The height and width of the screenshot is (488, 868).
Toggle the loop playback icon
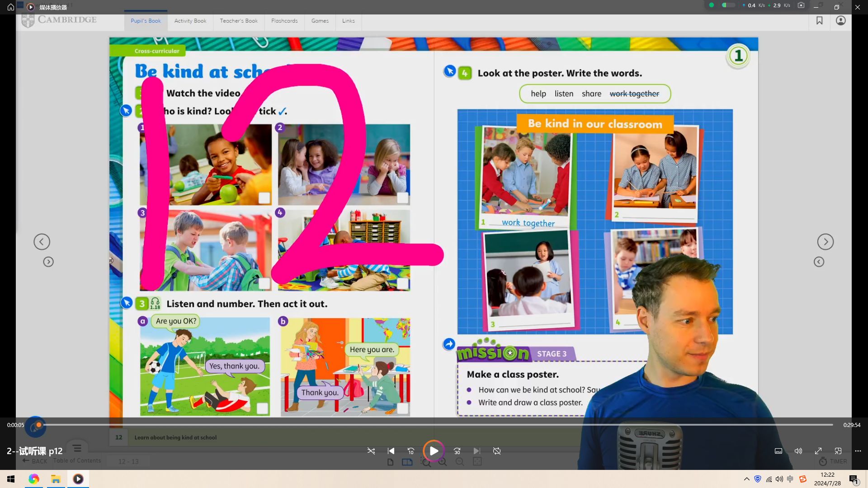click(x=496, y=450)
